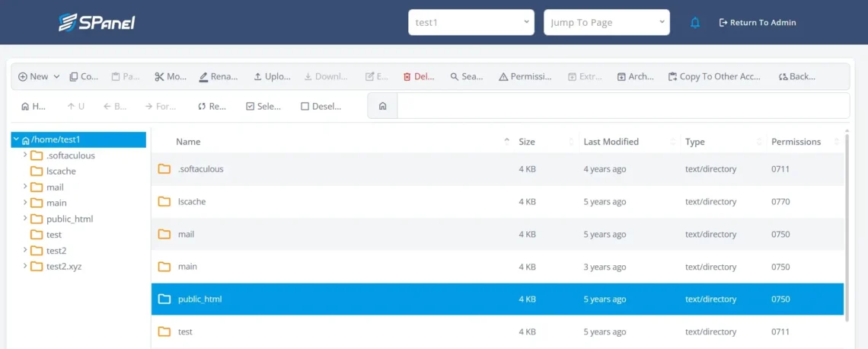Click Return To Admin link
868x349 pixels.
(x=758, y=23)
